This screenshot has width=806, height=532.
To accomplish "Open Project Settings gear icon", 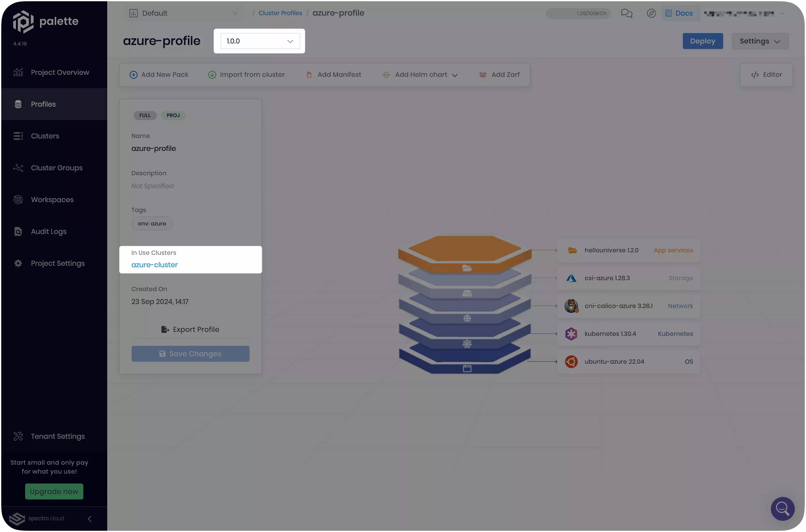I will coord(58,263).
